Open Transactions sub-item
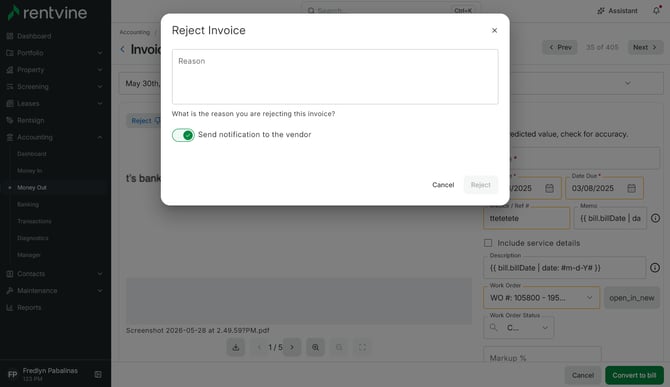This screenshot has height=387, width=670. pos(34,221)
